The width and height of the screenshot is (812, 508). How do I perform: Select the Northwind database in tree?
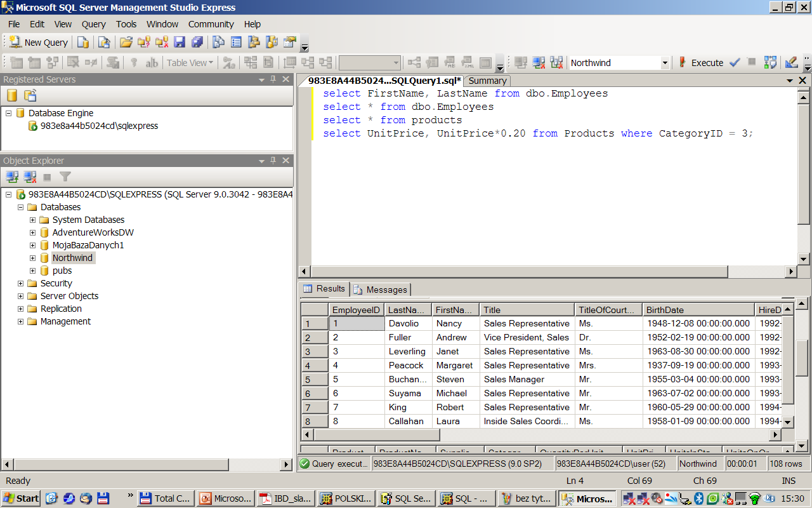[73, 258]
